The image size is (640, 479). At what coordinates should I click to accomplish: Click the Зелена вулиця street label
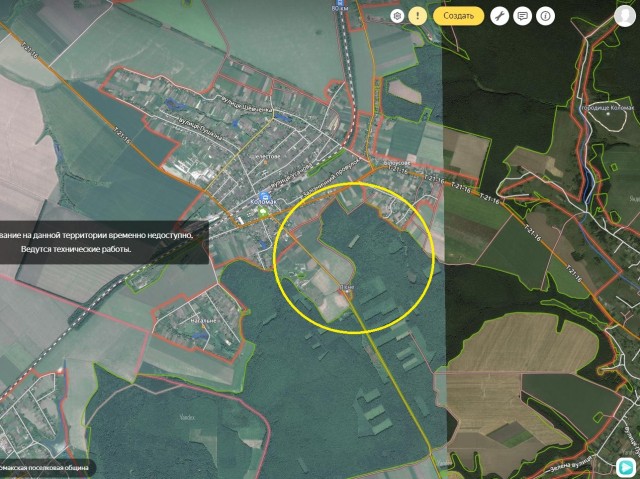click(x=569, y=463)
